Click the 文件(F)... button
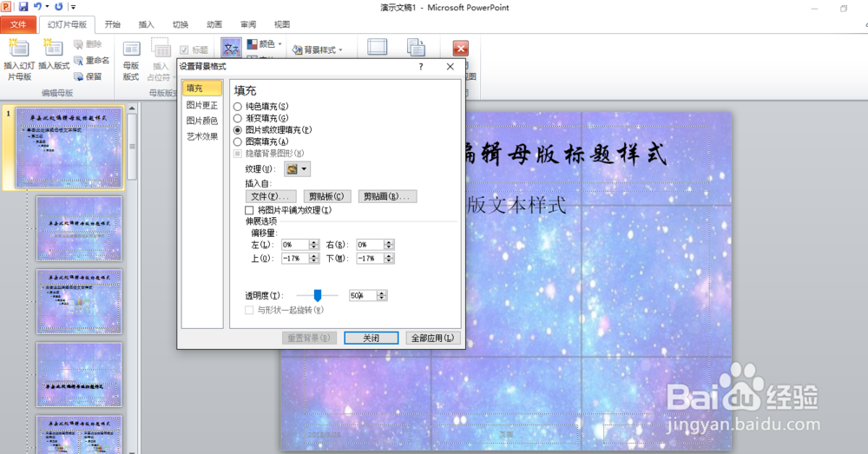The image size is (868, 454). click(270, 196)
